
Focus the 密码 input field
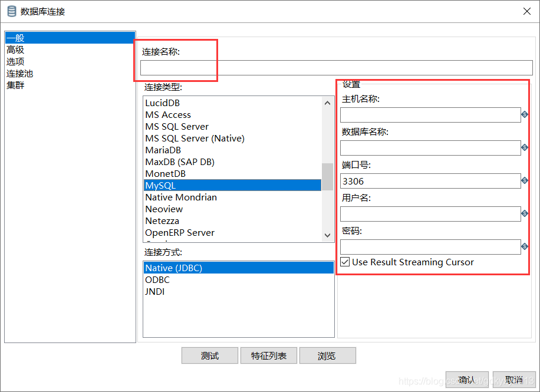click(430, 247)
